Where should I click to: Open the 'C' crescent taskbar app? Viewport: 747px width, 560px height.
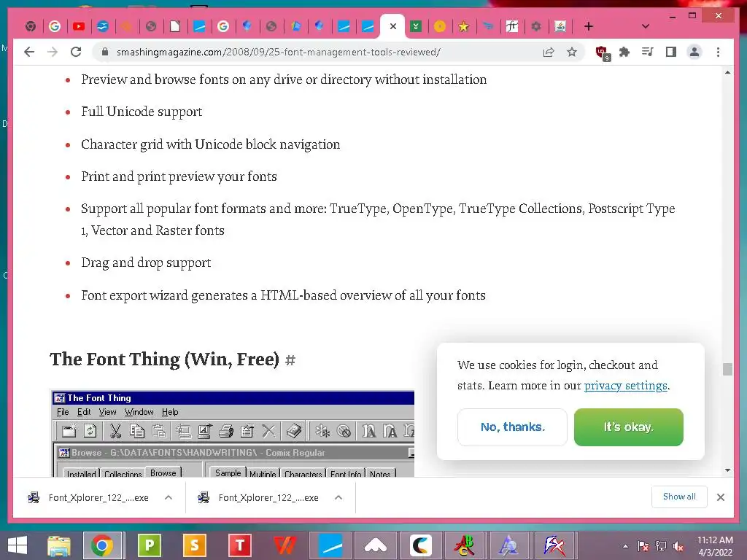click(x=421, y=545)
